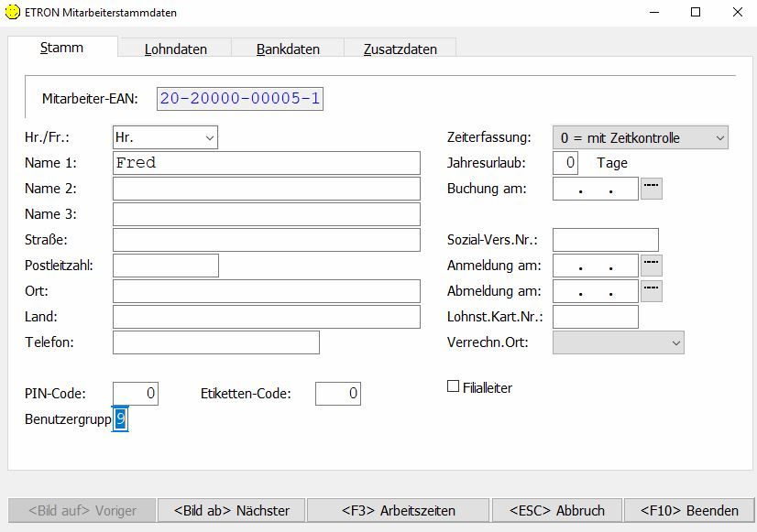Select the Sozial-Vers.Nr. text field
Viewport: 757px width, 532px height.
pyautogui.click(x=605, y=240)
